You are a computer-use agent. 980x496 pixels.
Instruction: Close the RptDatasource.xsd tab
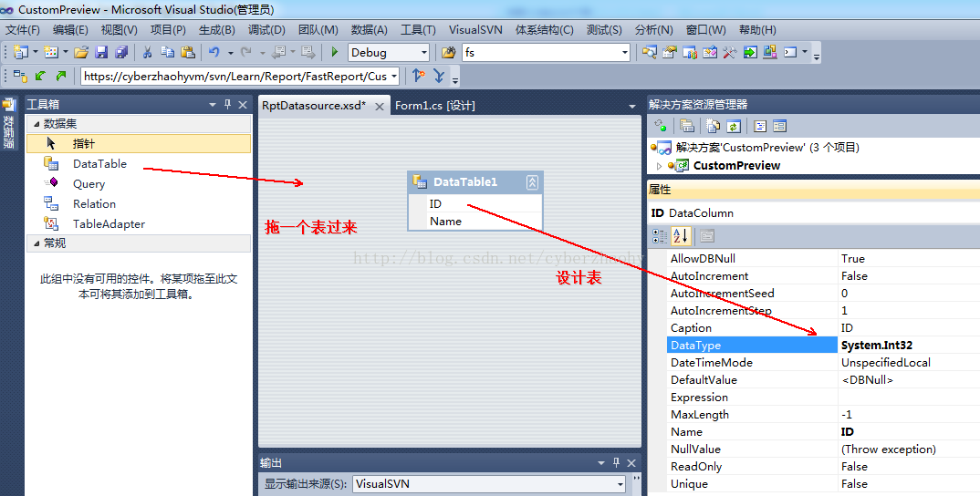point(380,107)
